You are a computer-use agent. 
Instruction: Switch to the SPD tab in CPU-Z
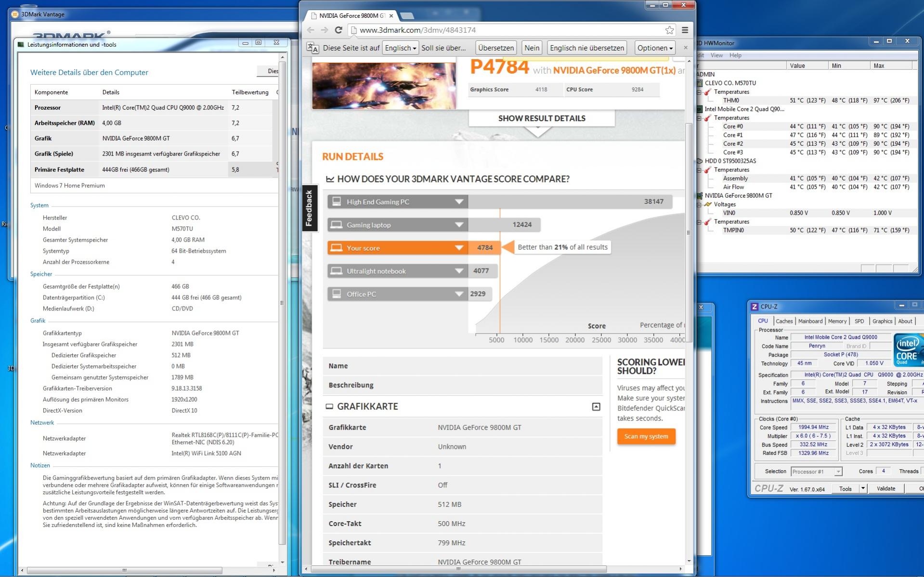click(859, 321)
